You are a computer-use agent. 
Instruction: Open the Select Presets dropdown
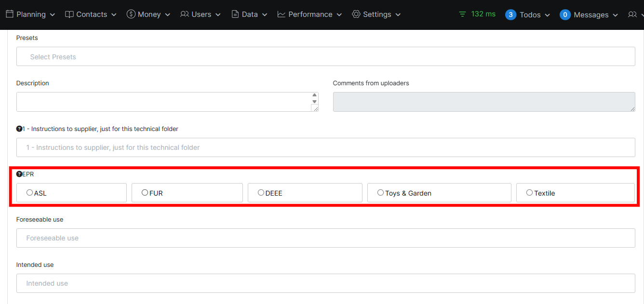coord(325,57)
